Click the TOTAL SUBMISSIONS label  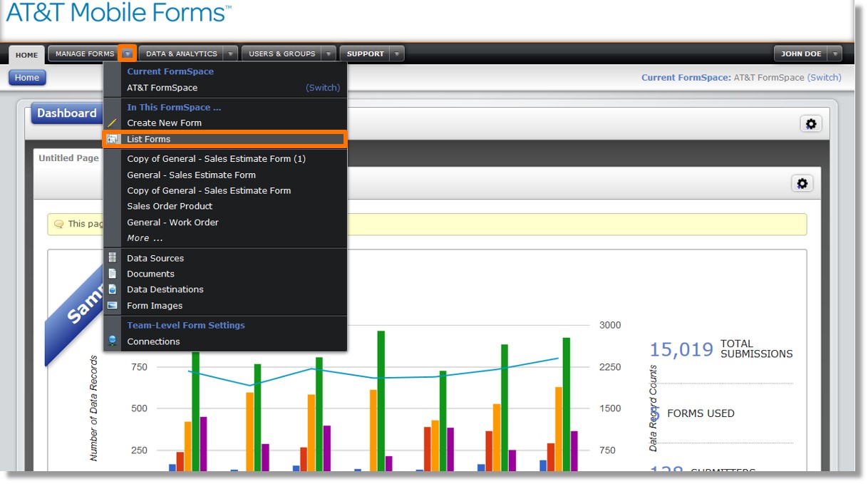[x=756, y=349]
